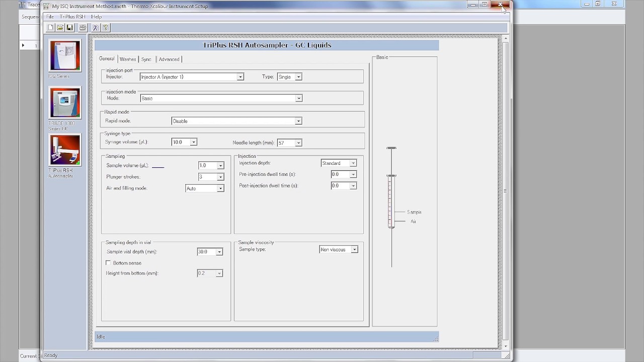Click the New method toolbar icon

pyautogui.click(x=50, y=28)
